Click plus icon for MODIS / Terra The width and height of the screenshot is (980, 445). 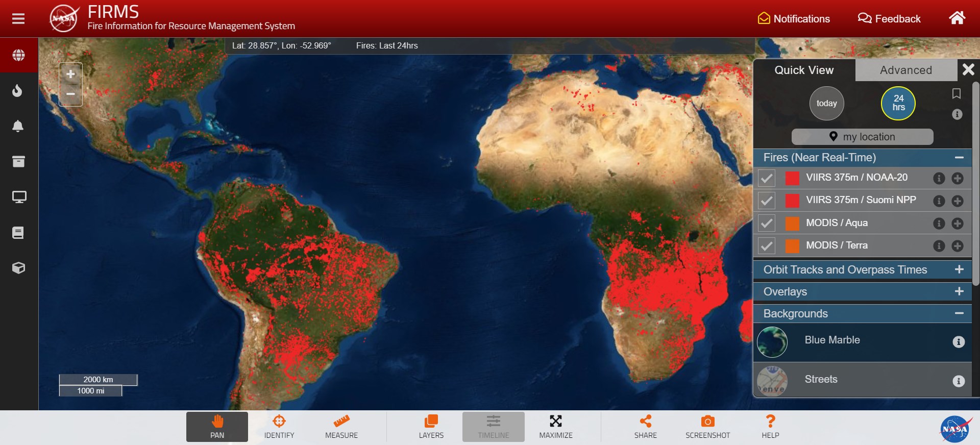tap(958, 246)
